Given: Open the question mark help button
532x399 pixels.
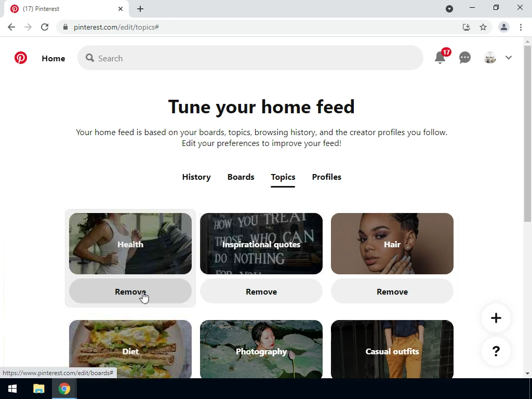Looking at the screenshot, I should point(496,351).
